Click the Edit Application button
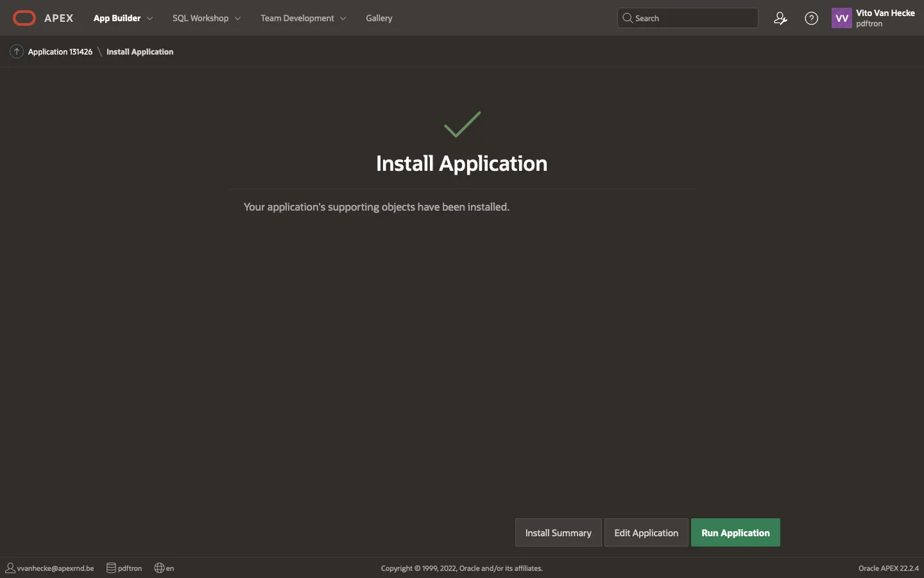The image size is (924, 578). (646, 532)
